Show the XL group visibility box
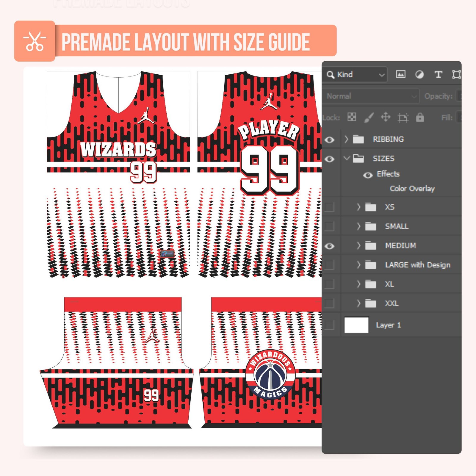Image resolution: width=476 pixels, height=476 pixels. [x=329, y=284]
